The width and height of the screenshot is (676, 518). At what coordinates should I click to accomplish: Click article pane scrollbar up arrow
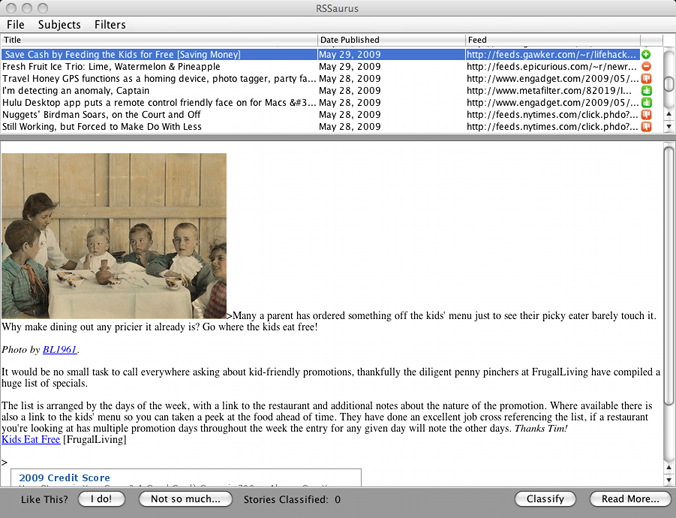pyautogui.click(x=669, y=468)
